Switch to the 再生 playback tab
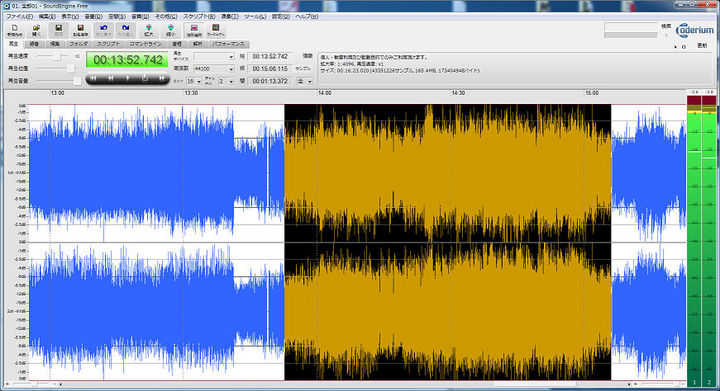The image size is (720, 391). click(x=13, y=44)
